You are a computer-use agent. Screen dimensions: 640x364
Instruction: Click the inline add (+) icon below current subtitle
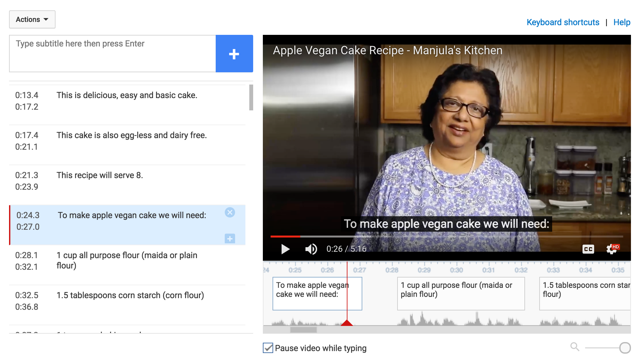pos(230,238)
